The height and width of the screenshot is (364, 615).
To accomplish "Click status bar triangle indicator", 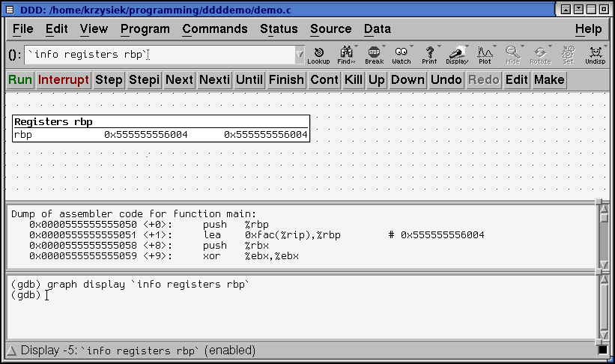I will (12, 351).
